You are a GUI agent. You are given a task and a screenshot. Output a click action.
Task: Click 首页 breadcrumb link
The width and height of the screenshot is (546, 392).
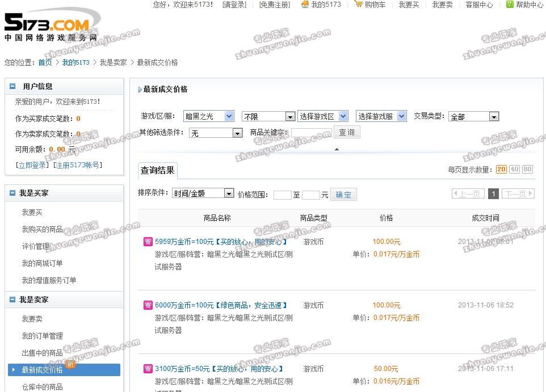tap(45, 62)
